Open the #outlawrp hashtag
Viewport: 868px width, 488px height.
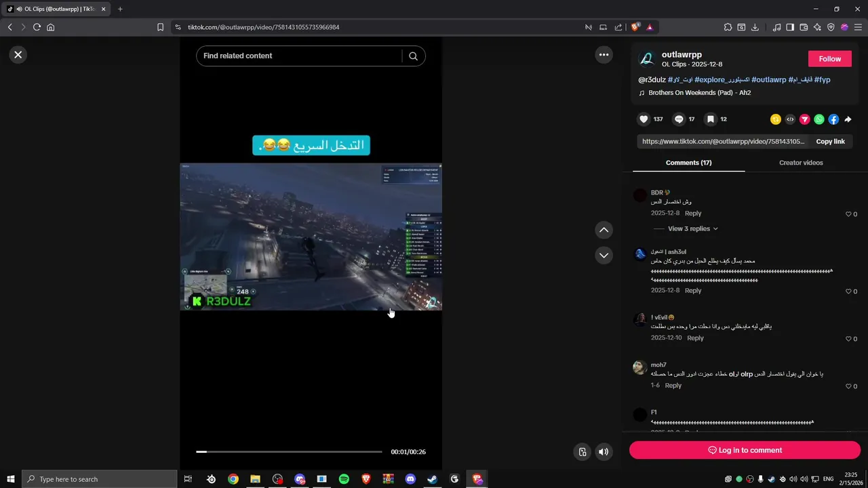pyautogui.click(x=768, y=80)
